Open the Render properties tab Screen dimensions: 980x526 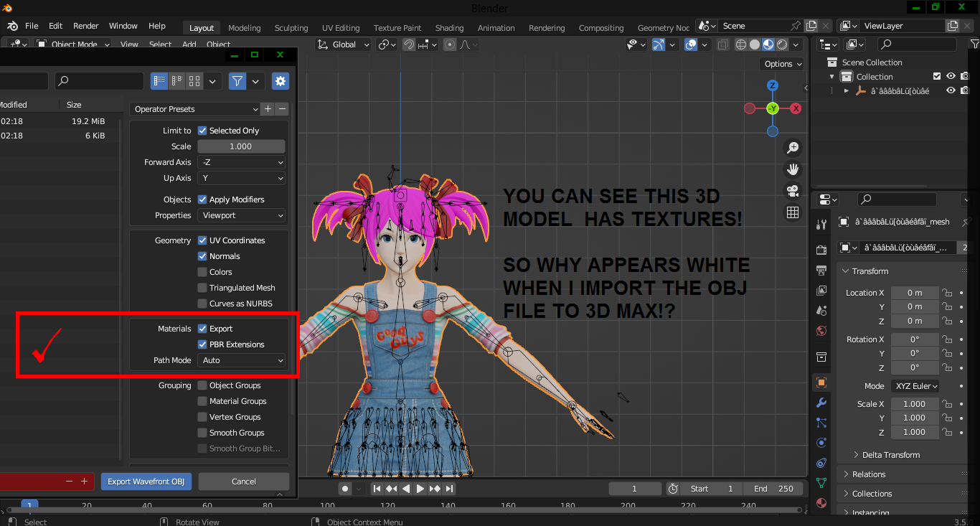click(x=821, y=250)
